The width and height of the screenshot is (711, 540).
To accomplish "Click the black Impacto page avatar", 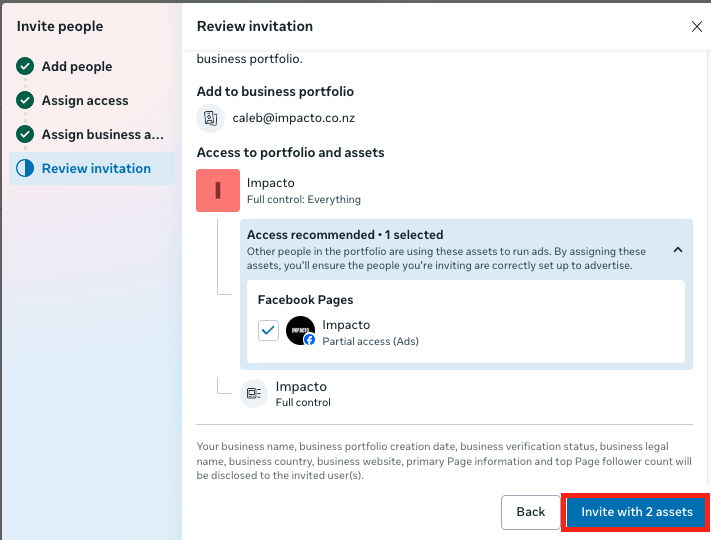I will [x=300, y=330].
